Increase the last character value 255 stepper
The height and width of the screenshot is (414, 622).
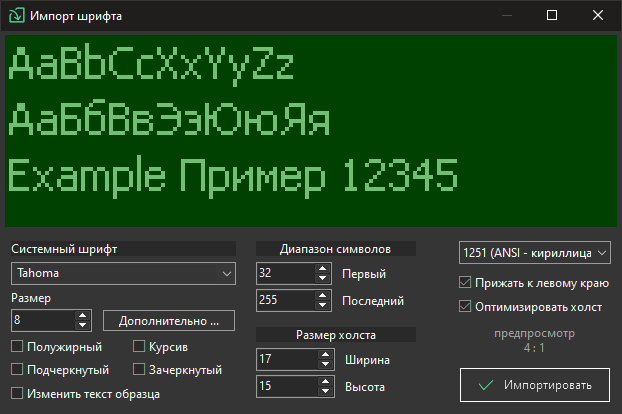322,295
